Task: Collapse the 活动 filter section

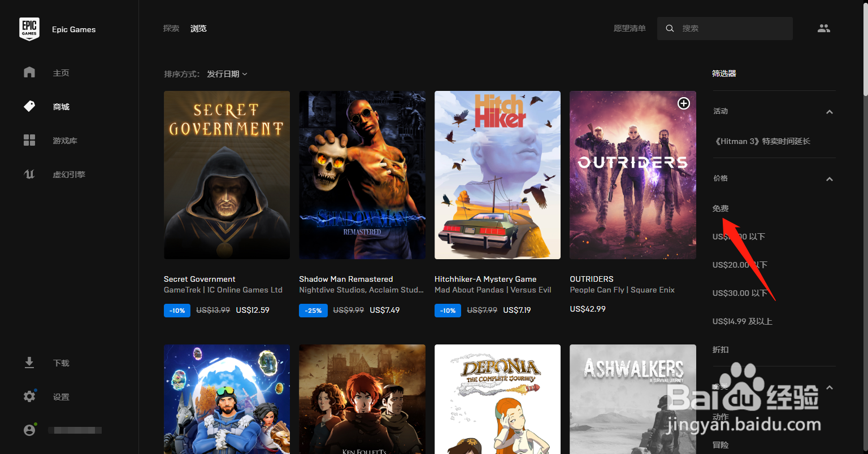Action: (830, 112)
